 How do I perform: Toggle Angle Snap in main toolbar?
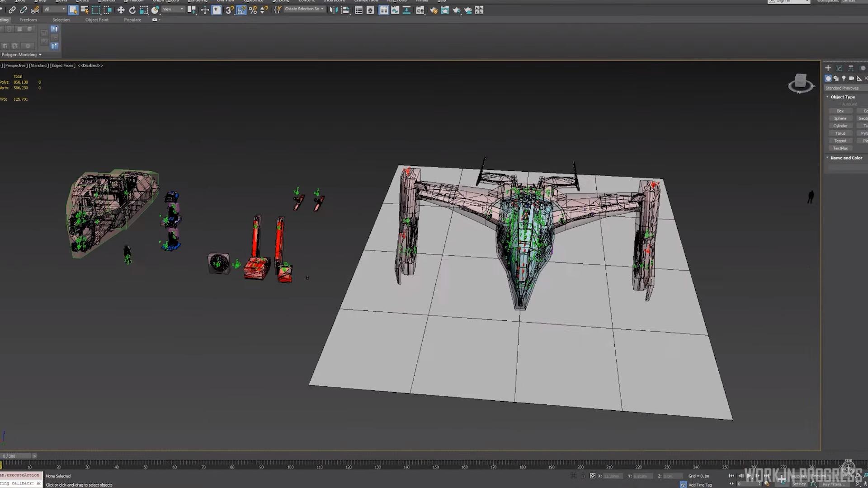241,10
